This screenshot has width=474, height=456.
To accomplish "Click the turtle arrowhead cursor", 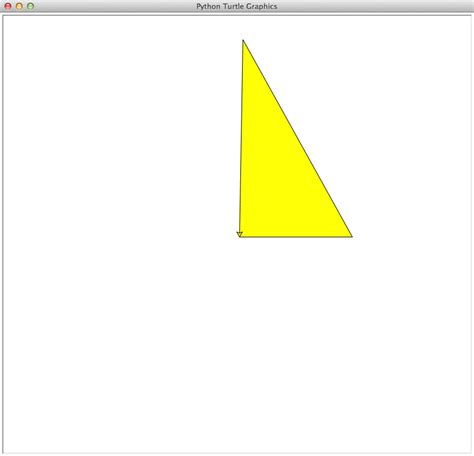I will (x=240, y=234).
